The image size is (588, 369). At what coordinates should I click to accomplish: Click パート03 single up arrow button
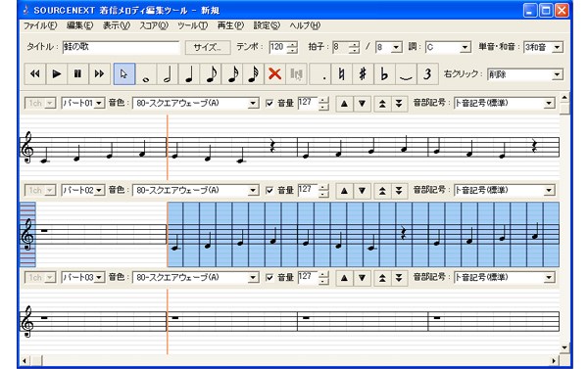344,278
